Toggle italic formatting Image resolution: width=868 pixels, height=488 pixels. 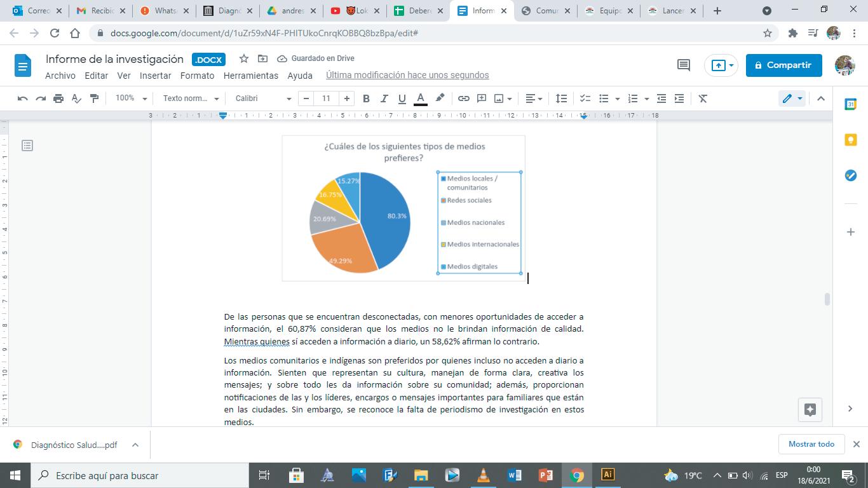(x=384, y=98)
